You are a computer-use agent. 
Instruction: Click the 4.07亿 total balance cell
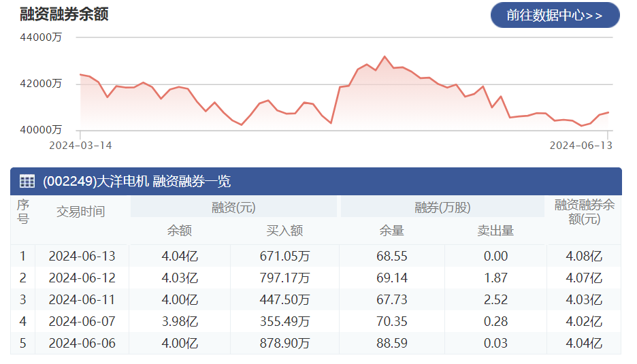pos(584,278)
